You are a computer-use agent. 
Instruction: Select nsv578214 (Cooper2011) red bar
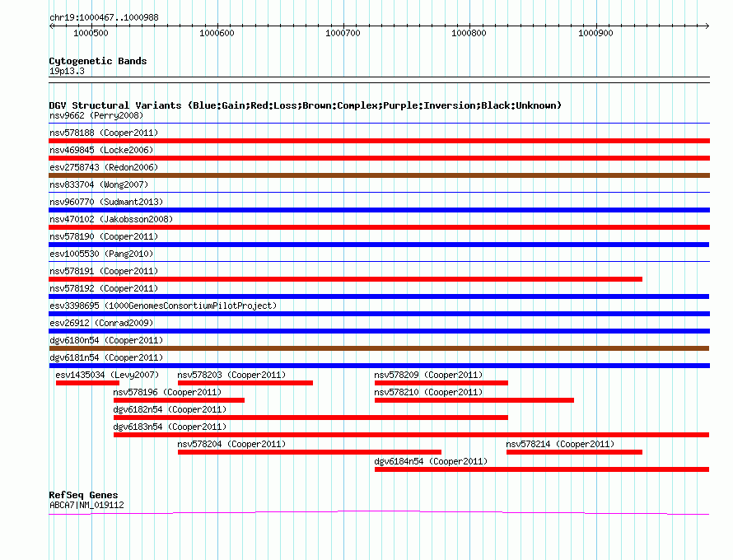point(574,452)
